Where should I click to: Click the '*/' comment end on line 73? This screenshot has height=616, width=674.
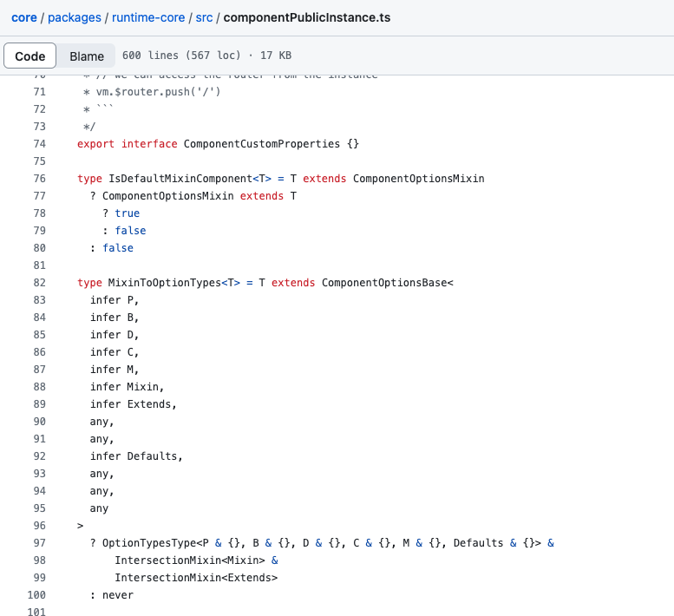tap(89, 127)
